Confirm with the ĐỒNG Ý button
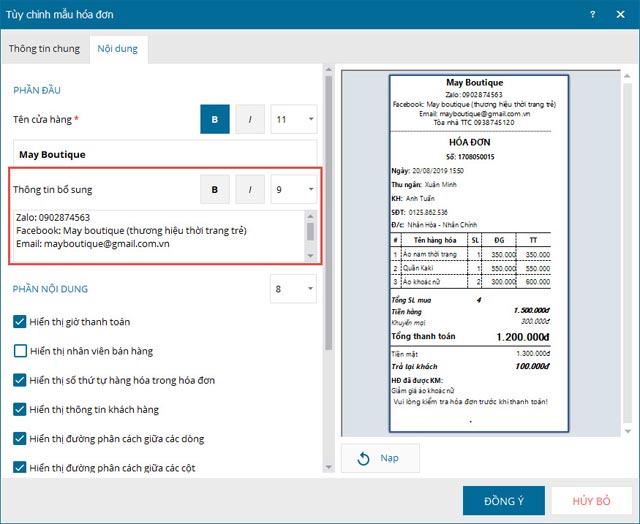Image resolution: width=640 pixels, height=524 pixels. tap(503, 500)
